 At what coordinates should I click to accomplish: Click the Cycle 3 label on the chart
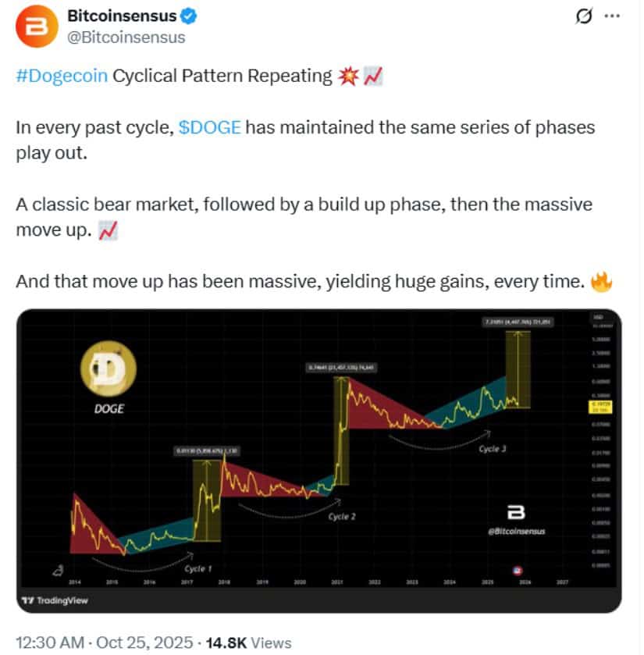491,448
